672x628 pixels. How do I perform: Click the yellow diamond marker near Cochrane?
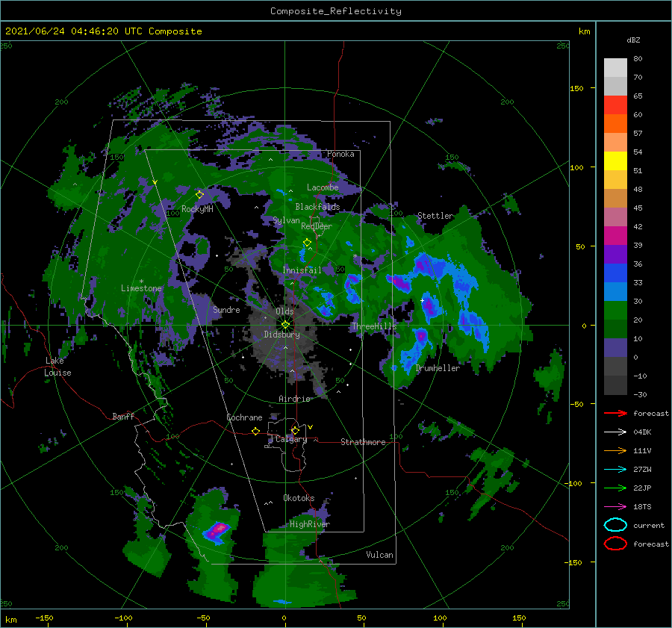(x=256, y=431)
